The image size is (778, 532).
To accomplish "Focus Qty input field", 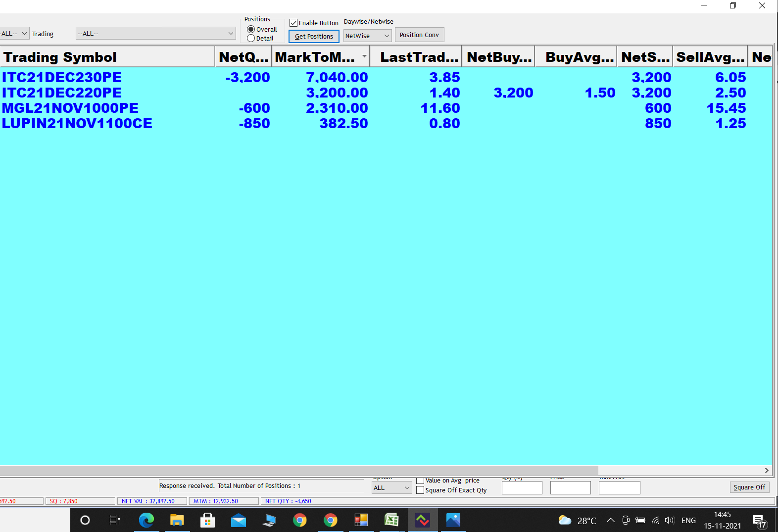I will (522, 487).
